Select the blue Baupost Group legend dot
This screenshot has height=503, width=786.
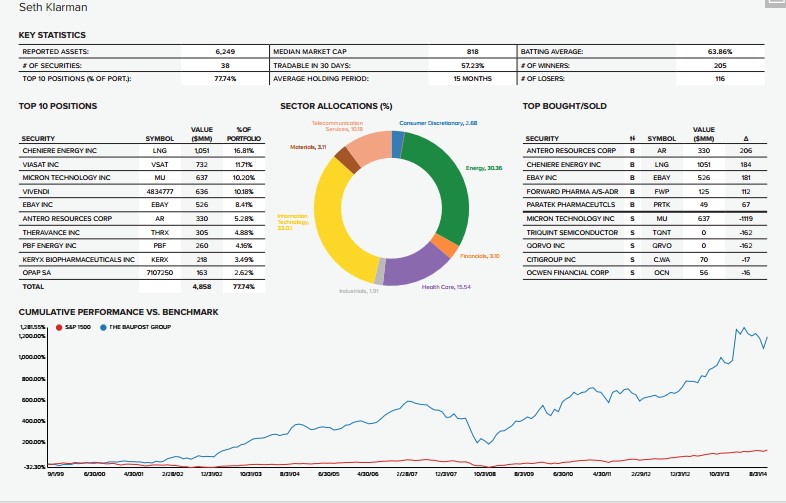pyautogui.click(x=103, y=327)
